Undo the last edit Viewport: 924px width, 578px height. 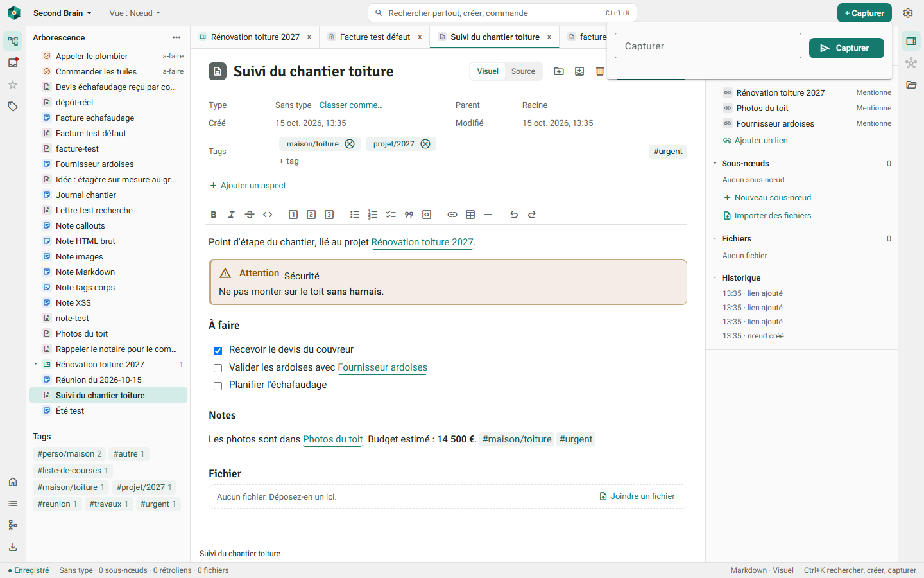click(x=514, y=215)
